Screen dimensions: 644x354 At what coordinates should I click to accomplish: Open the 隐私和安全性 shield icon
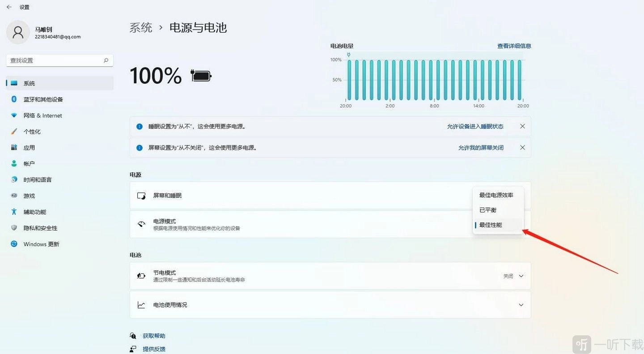click(x=14, y=228)
